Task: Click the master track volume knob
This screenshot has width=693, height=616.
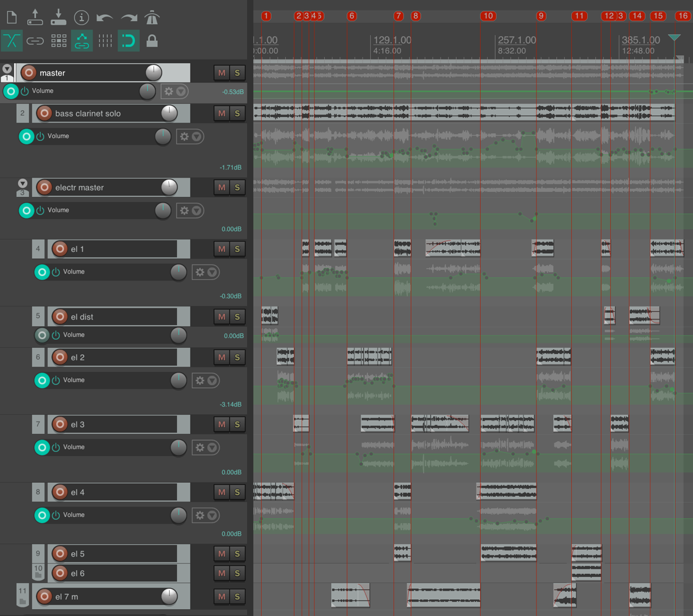Action: [x=153, y=72]
